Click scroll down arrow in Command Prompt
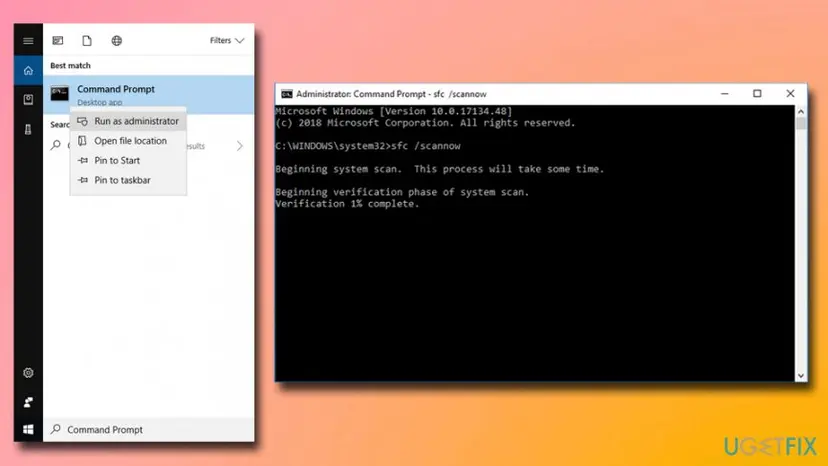 tap(801, 376)
